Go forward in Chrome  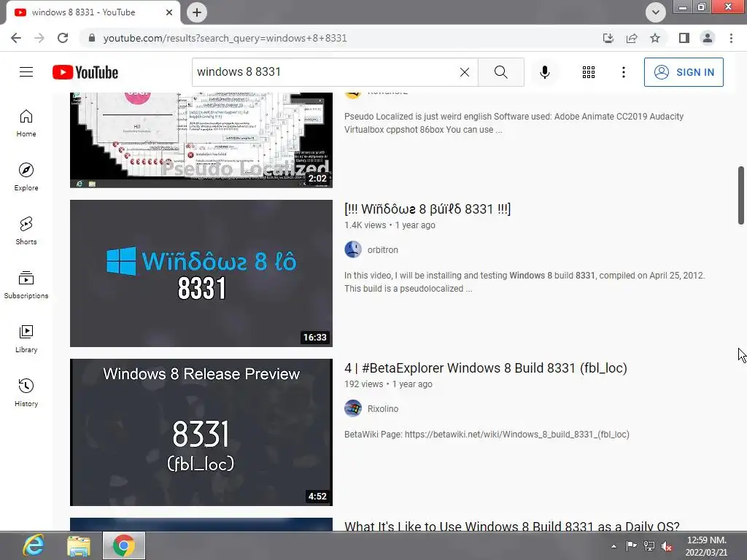[x=39, y=38]
